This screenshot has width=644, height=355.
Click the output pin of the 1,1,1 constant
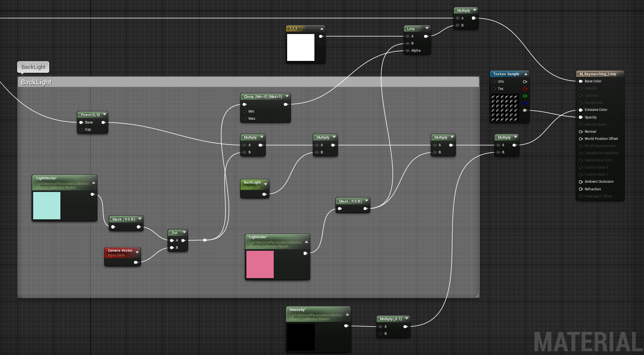pyautogui.click(x=321, y=36)
